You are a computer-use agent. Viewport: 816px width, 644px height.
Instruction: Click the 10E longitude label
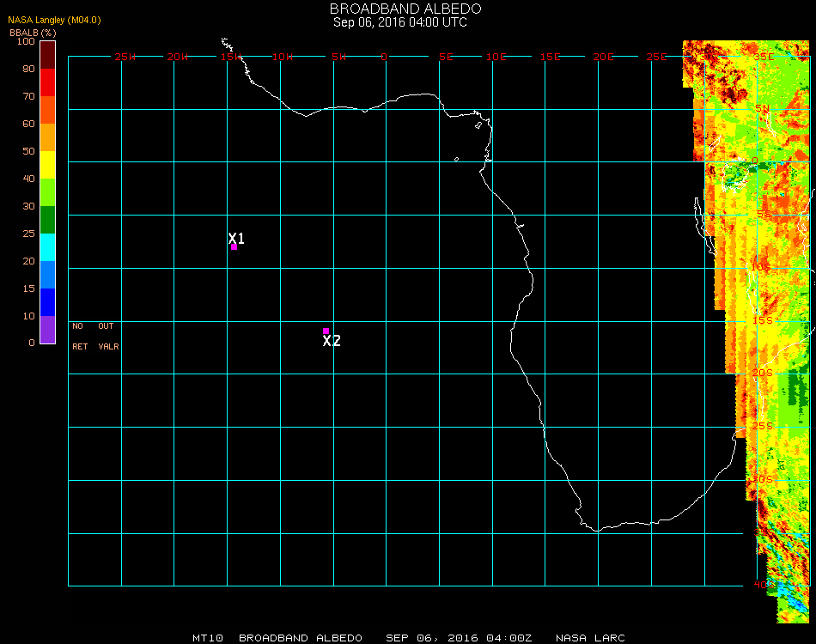tap(496, 57)
